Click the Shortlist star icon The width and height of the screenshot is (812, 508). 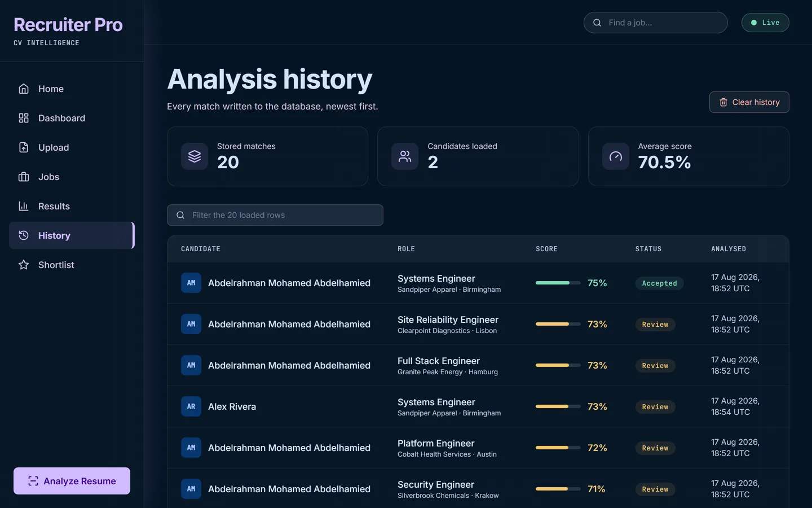tap(24, 265)
